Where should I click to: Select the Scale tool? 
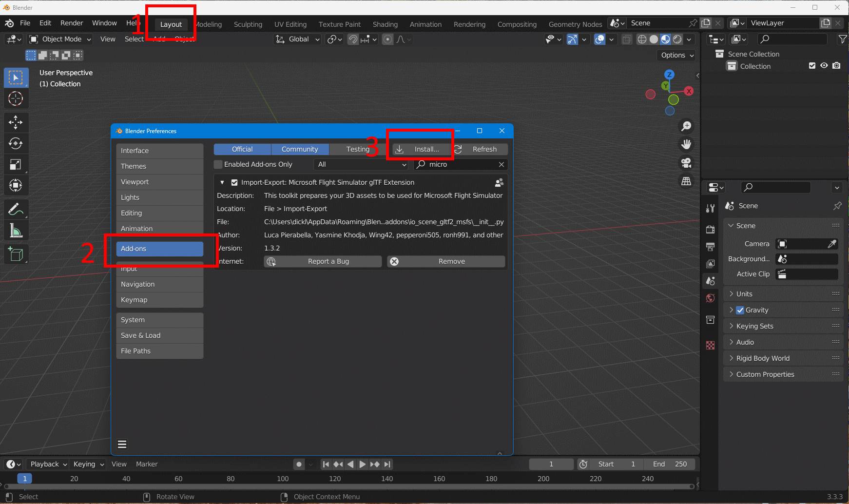click(x=16, y=164)
